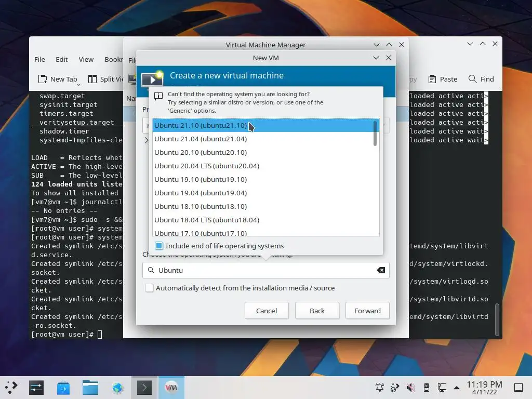The image size is (532, 399).
Task: Open the View menu in the terminal window
Action: (86, 59)
